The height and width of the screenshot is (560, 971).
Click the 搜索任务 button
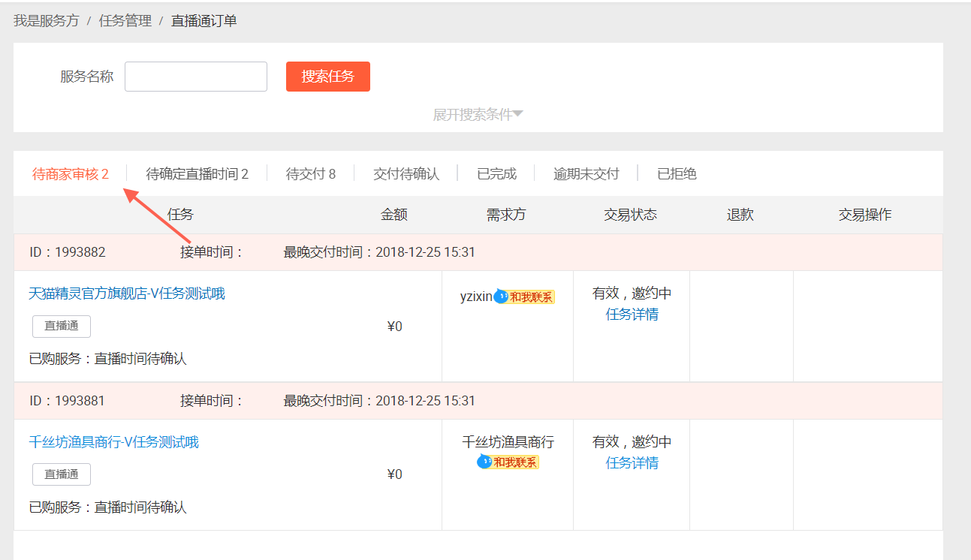tap(327, 77)
